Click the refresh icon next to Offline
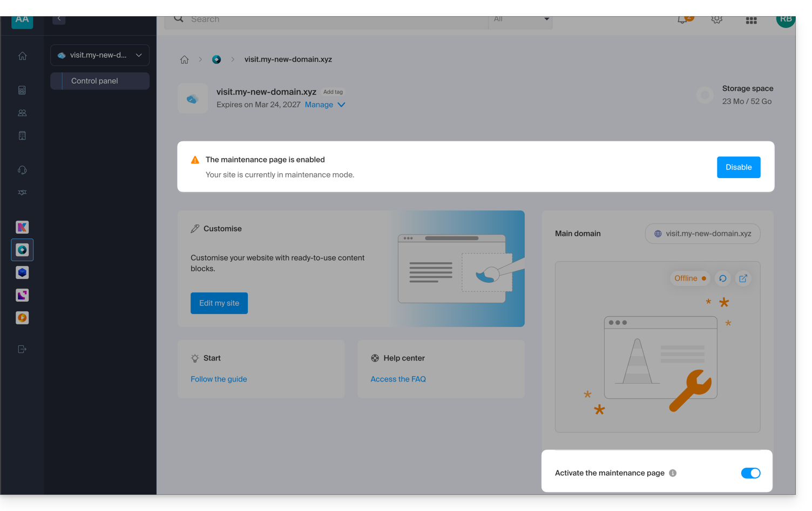812x511 pixels. tap(722, 278)
